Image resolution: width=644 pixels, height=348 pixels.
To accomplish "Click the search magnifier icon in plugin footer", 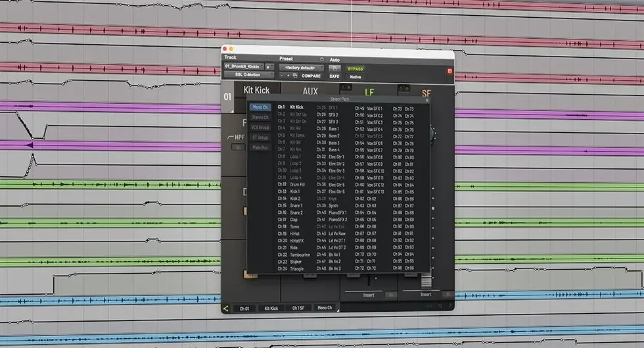I will click(x=440, y=306).
